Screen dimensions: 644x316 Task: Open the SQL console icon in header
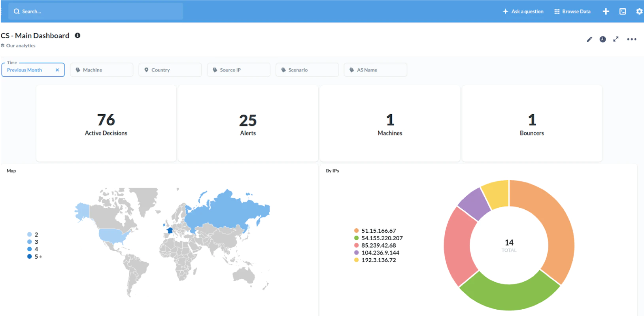coord(623,11)
